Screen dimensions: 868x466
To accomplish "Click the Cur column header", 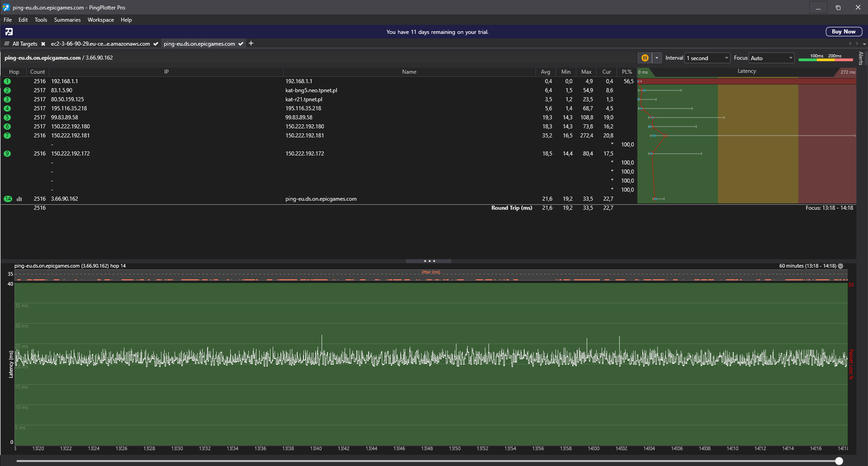I will coord(607,72).
